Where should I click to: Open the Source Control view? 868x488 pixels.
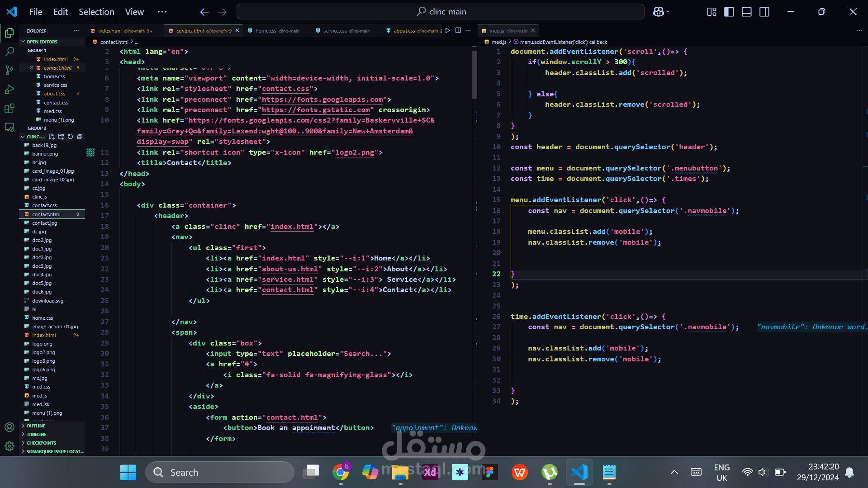coord(9,71)
